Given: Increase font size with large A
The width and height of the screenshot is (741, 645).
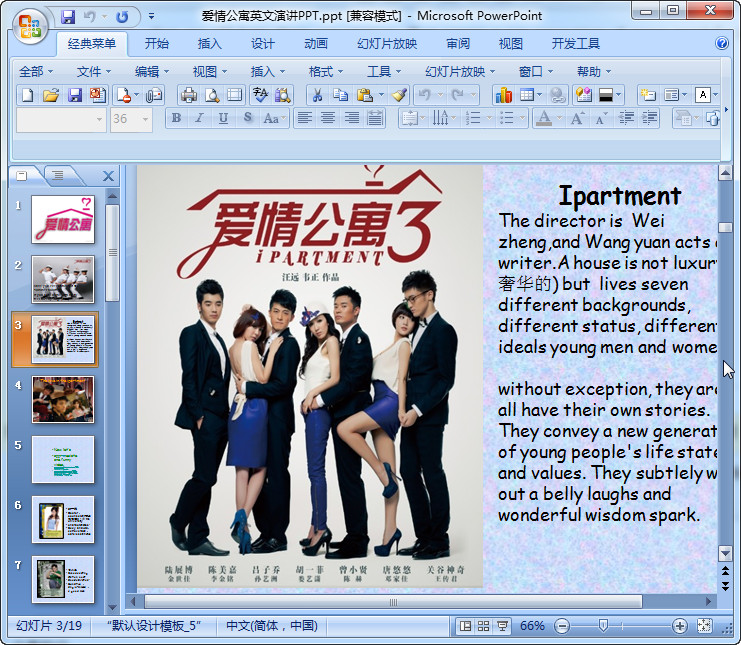Looking at the screenshot, I should [x=577, y=118].
